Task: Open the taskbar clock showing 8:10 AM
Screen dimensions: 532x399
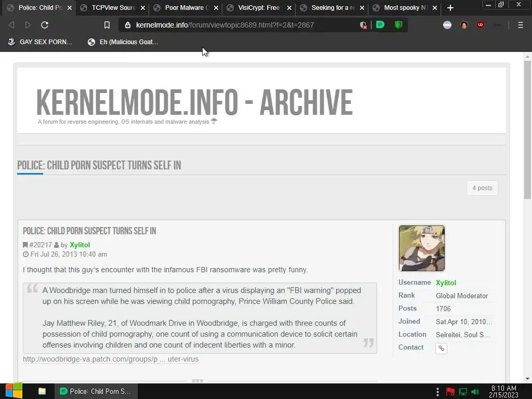Action: tap(503, 391)
